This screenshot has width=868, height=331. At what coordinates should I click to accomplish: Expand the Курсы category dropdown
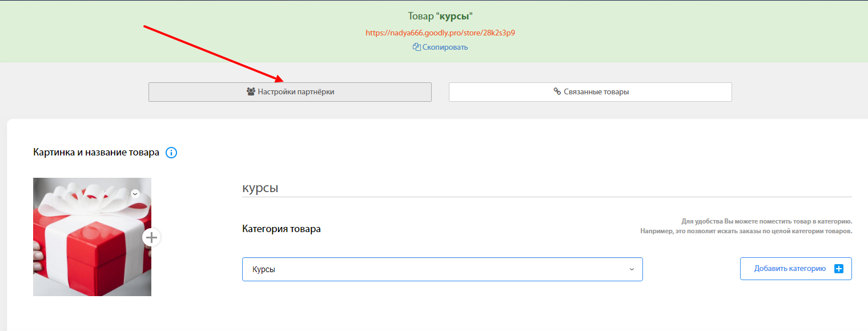pos(443,269)
